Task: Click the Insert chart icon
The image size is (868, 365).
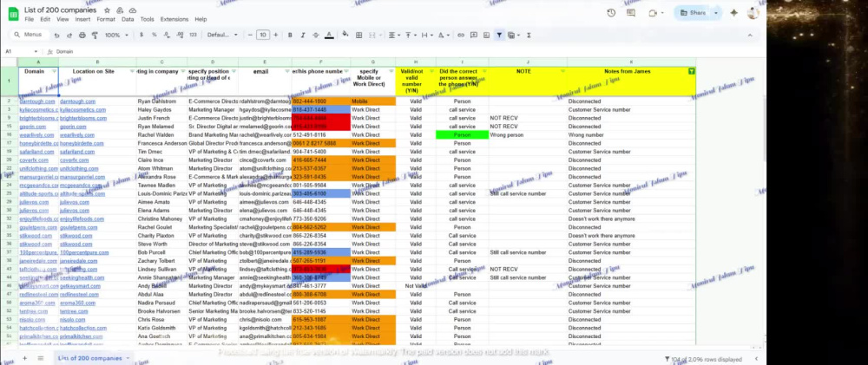Action: click(x=487, y=35)
